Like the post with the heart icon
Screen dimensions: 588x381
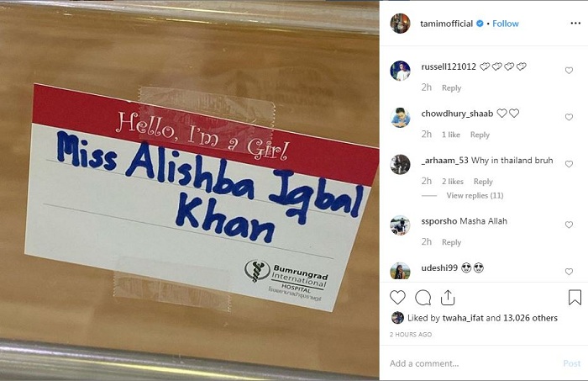[397, 297]
